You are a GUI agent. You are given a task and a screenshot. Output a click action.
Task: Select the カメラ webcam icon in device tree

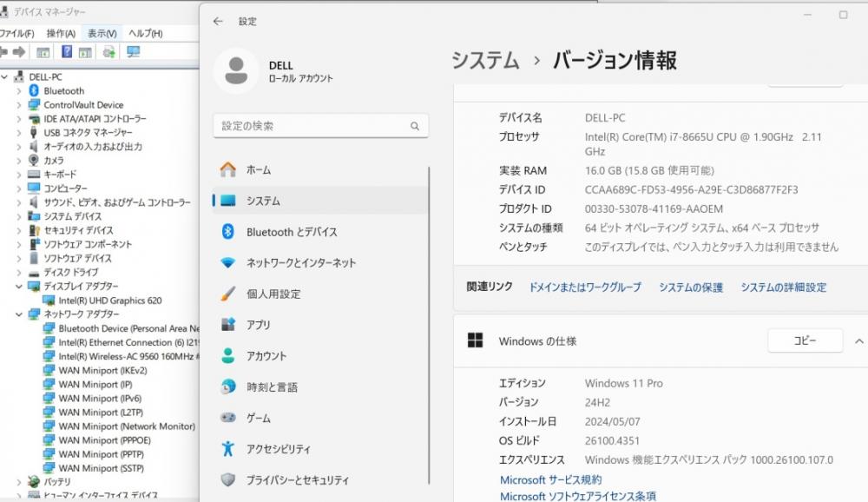click(34, 160)
